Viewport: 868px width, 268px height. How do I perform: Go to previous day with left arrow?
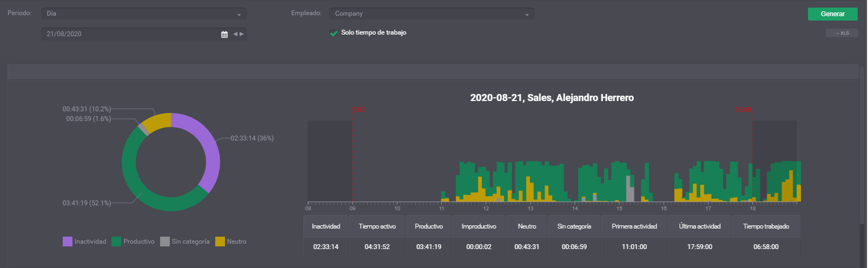coord(235,34)
